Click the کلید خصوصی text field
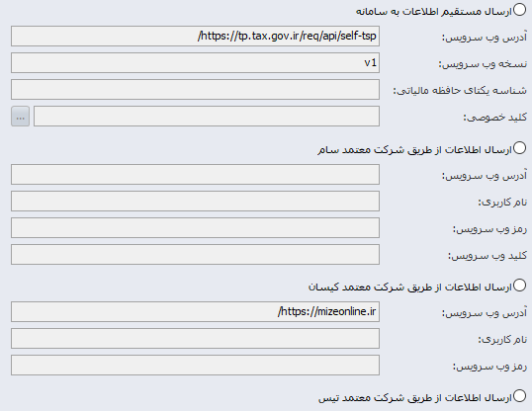 click(207, 117)
